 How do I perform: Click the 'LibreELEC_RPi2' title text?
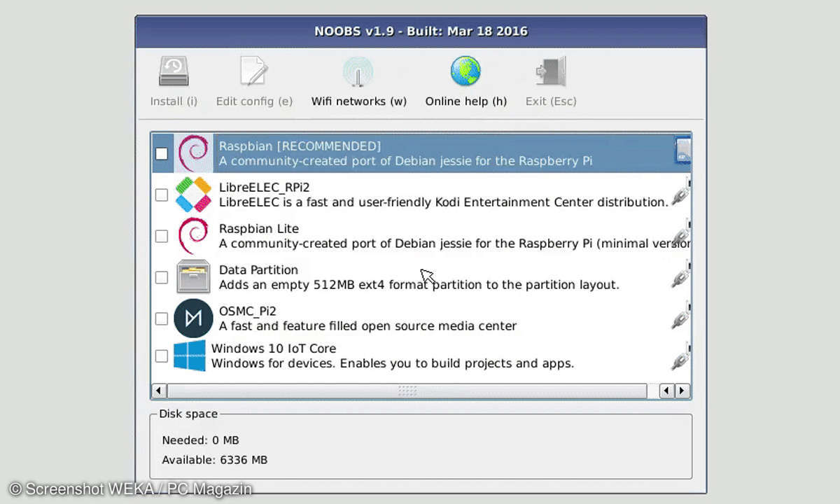pos(264,188)
